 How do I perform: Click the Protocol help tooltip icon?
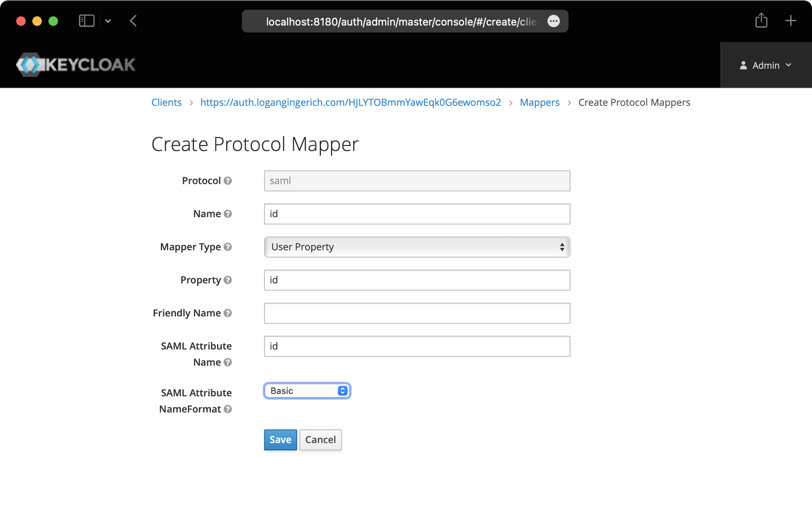coord(228,181)
